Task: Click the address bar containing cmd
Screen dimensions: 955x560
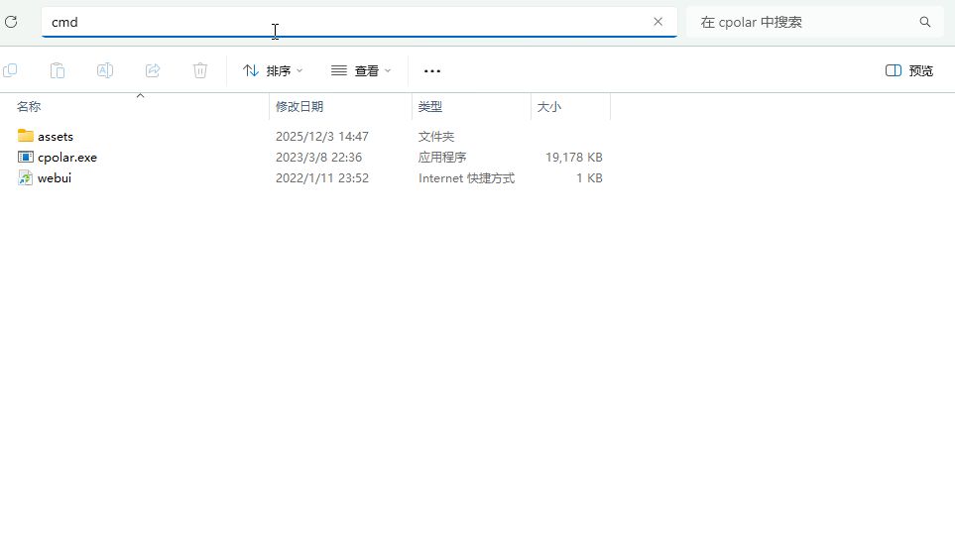Action: click(x=359, y=22)
